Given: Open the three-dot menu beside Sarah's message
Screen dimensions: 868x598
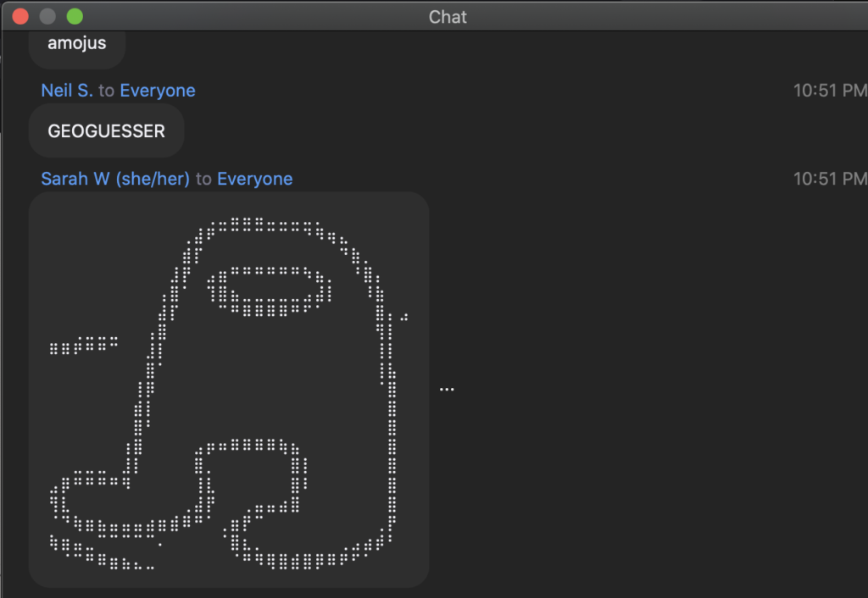Looking at the screenshot, I should [x=447, y=389].
